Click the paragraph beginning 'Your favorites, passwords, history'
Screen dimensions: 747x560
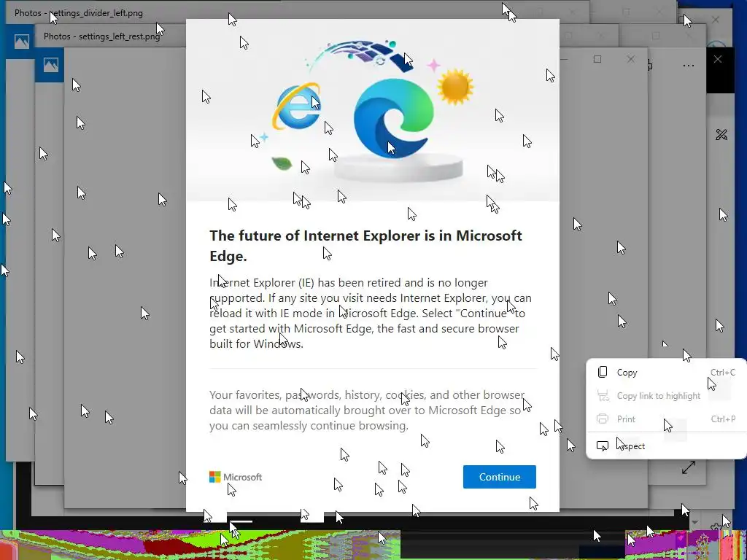tap(367, 410)
